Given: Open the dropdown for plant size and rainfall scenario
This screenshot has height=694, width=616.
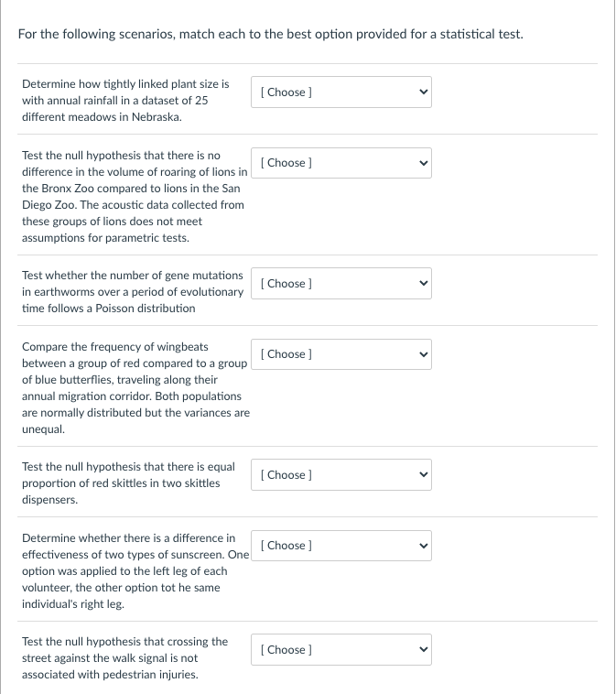Looking at the screenshot, I should 341,92.
